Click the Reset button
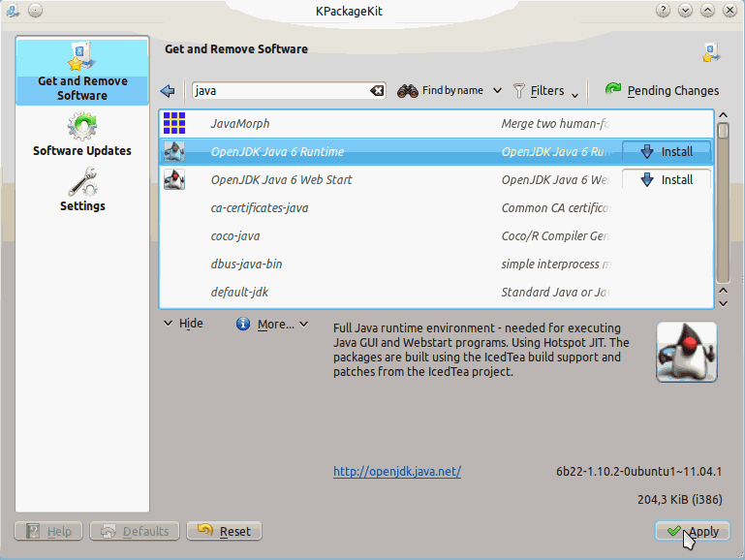 pos(224,531)
